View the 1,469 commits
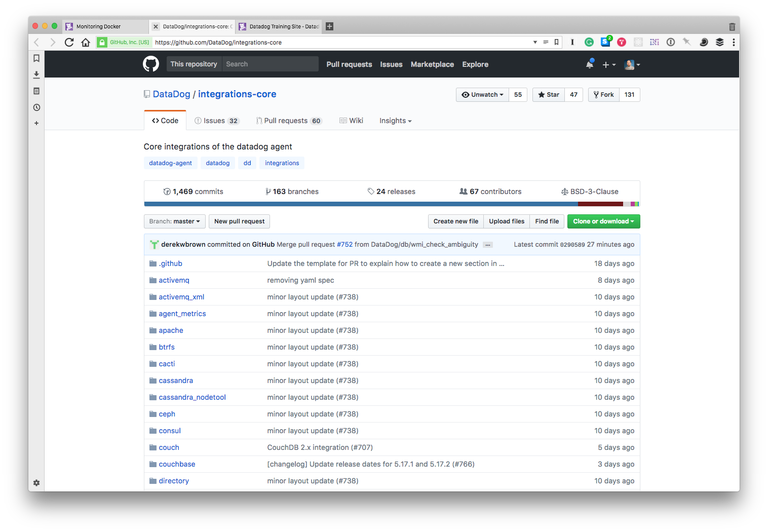Screen dimensions: 768x532 [193, 192]
